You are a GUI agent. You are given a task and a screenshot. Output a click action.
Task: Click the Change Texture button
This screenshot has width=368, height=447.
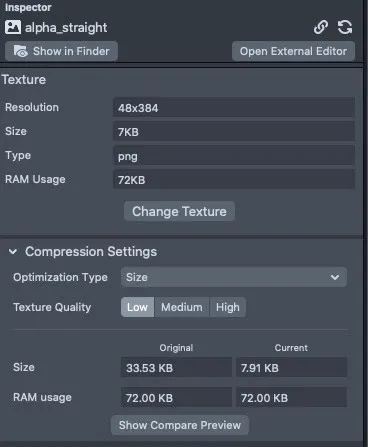point(179,211)
